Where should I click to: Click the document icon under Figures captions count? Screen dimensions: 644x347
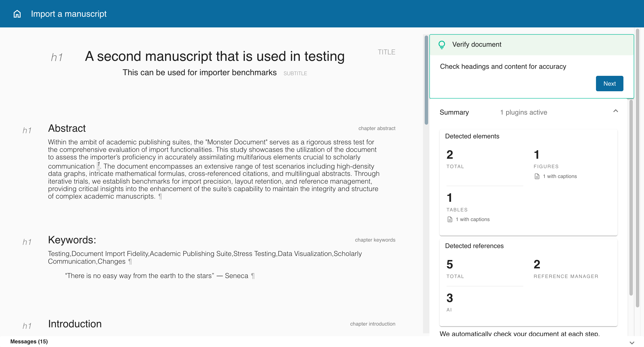(x=537, y=176)
